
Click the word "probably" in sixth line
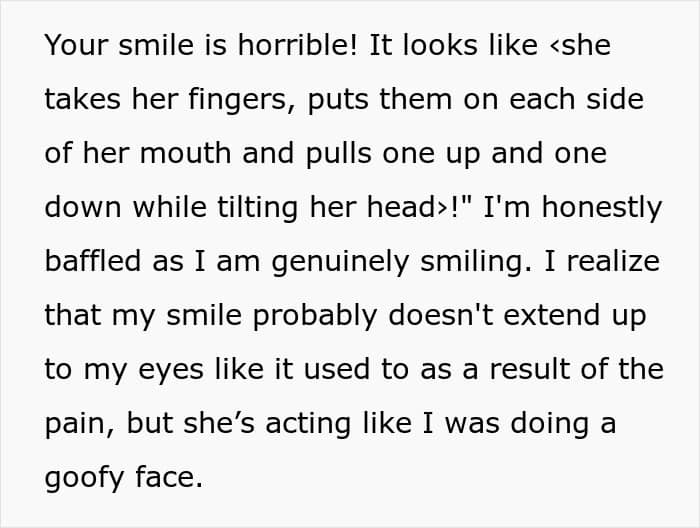(x=315, y=317)
